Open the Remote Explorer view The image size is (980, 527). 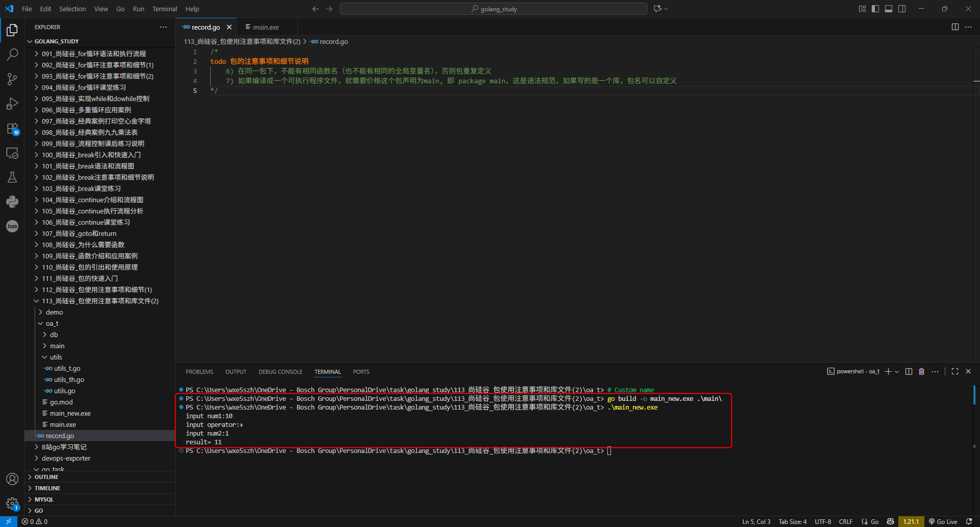point(12,153)
